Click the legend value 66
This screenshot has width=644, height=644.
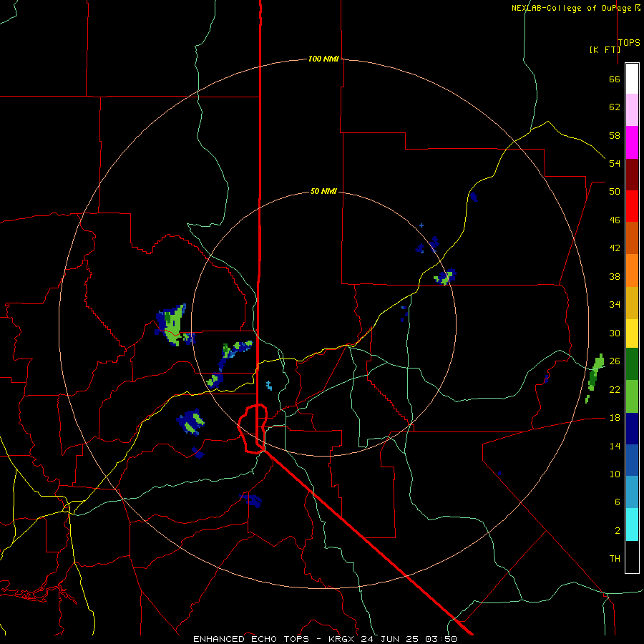coord(615,79)
